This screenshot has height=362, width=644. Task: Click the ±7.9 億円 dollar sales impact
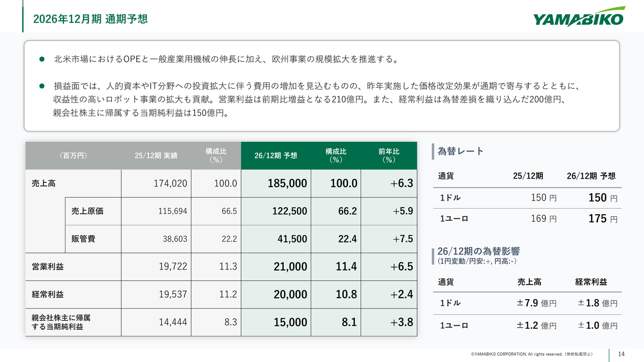tap(536, 303)
